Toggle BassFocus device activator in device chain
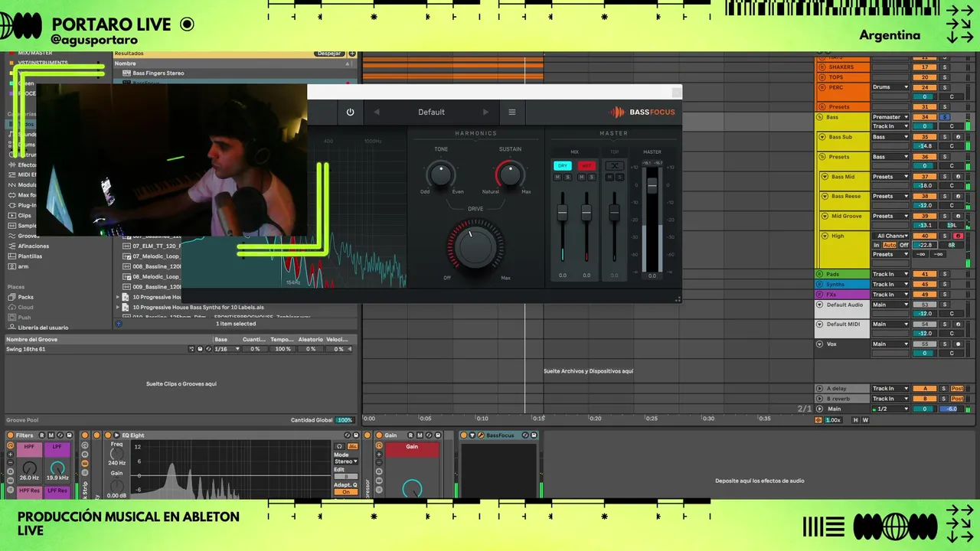Image resolution: width=980 pixels, height=551 pixels. (462, 435)
